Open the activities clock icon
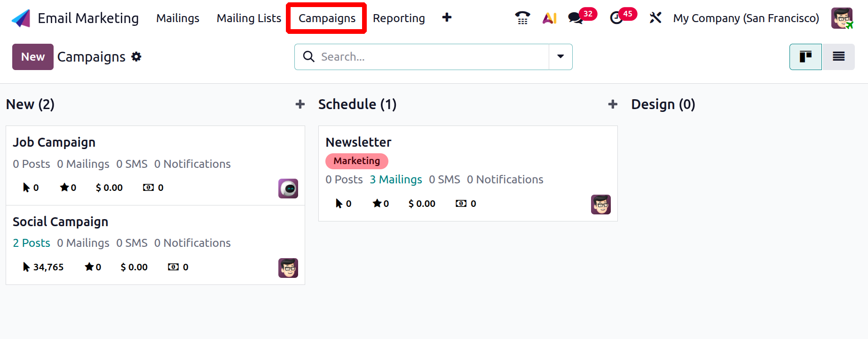This screenshot has width=868, height=339. pos(616,18)
